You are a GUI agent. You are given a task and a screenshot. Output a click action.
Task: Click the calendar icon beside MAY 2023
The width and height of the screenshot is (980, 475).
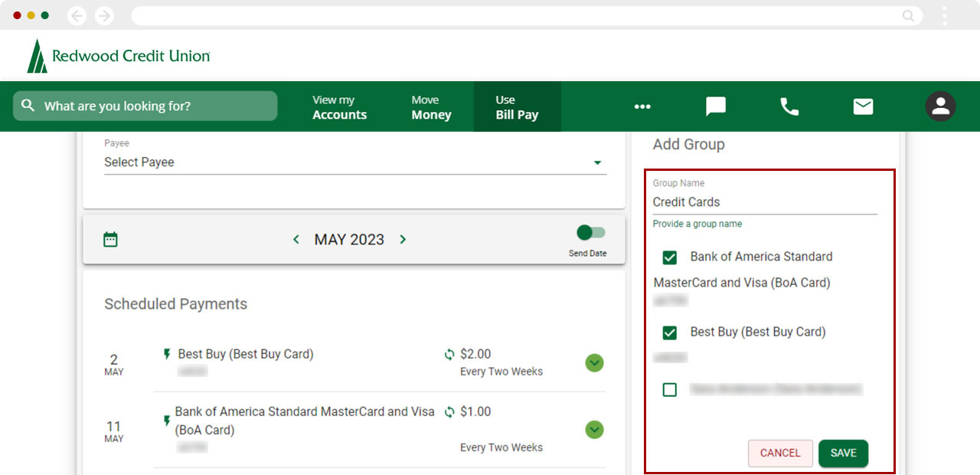tap(111, 239)
